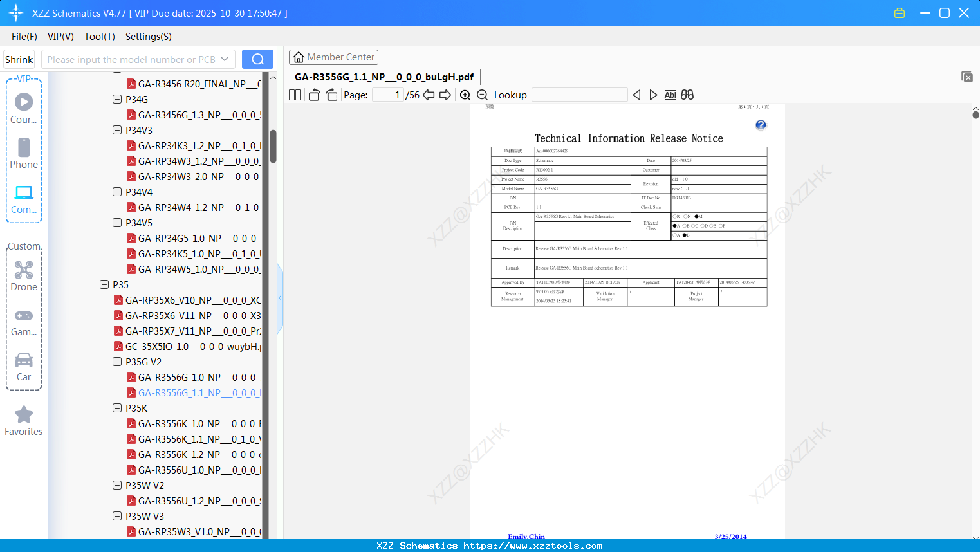Select the Game console category icon
980x552 pixels.
24,322
